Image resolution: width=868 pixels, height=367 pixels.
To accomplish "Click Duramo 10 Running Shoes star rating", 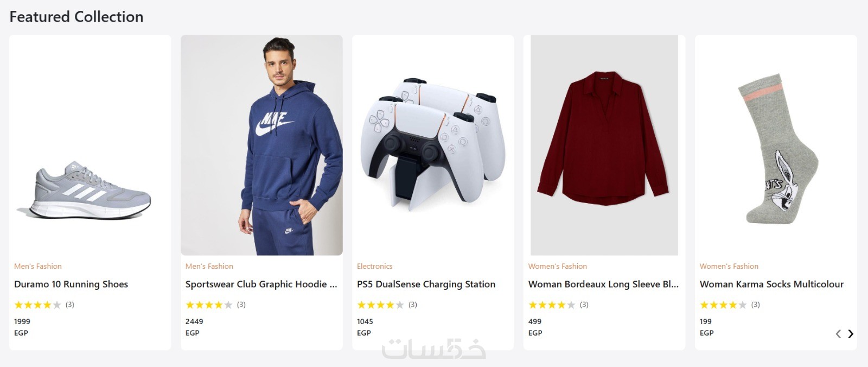I will 37,305.
